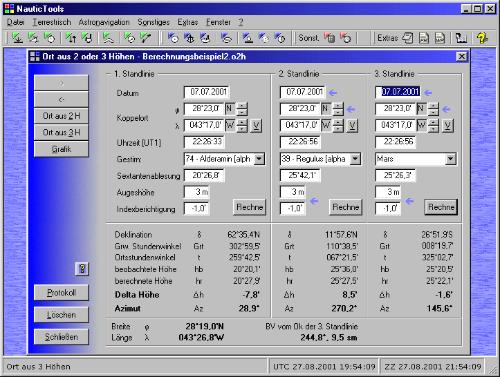Click the eighth green toolbar icon
Image resolution: width=500 pixels, height=377 pixels.
click(x=145, y=38)
